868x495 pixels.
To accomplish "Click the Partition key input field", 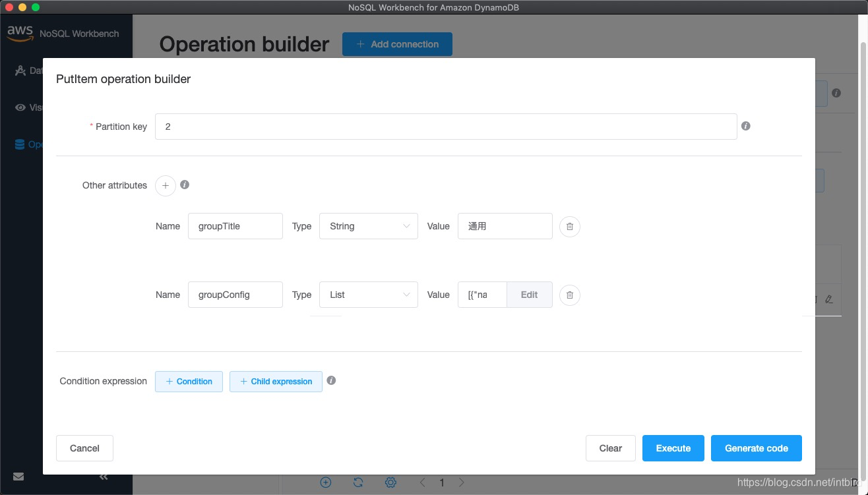I will [x=446, y=127].
